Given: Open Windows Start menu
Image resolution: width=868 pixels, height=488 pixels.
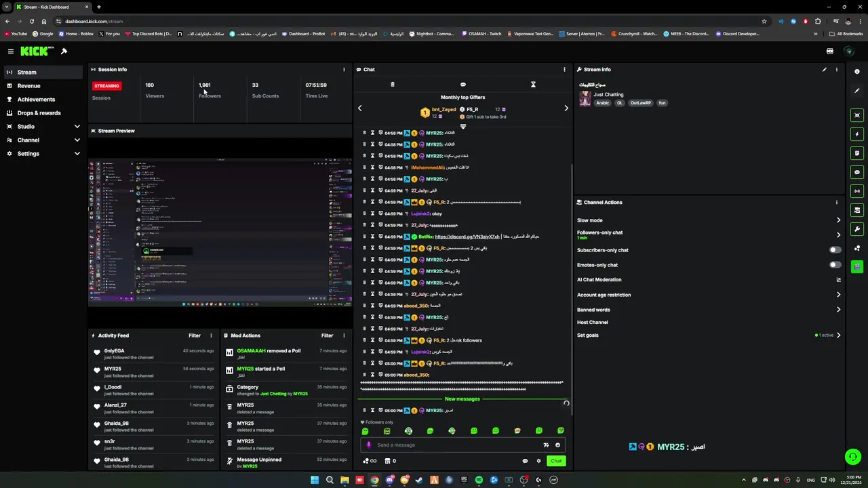Looking at the screenshot, I should (x=315, y=480).
